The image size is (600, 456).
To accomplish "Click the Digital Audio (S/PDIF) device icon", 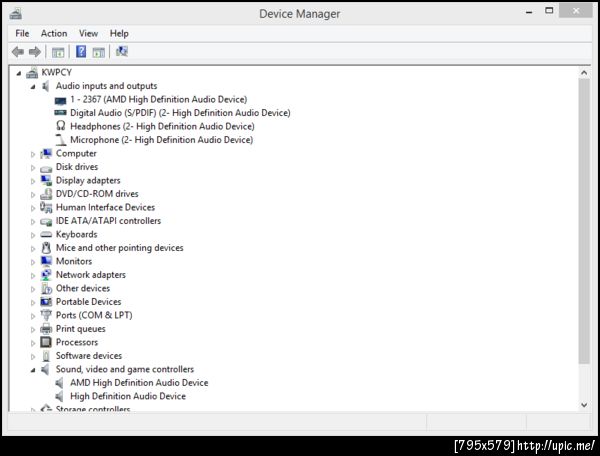I will tap(60, 112).
